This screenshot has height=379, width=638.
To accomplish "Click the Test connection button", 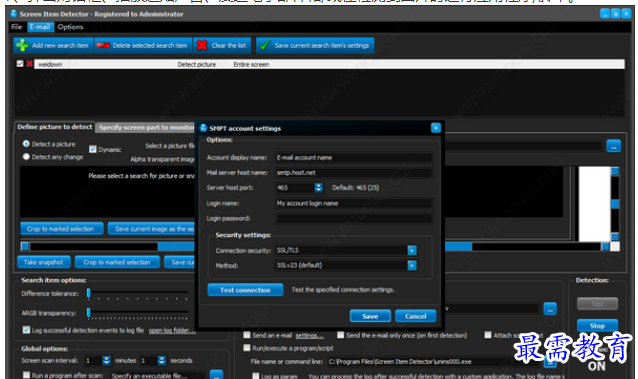I will [245, 290].
